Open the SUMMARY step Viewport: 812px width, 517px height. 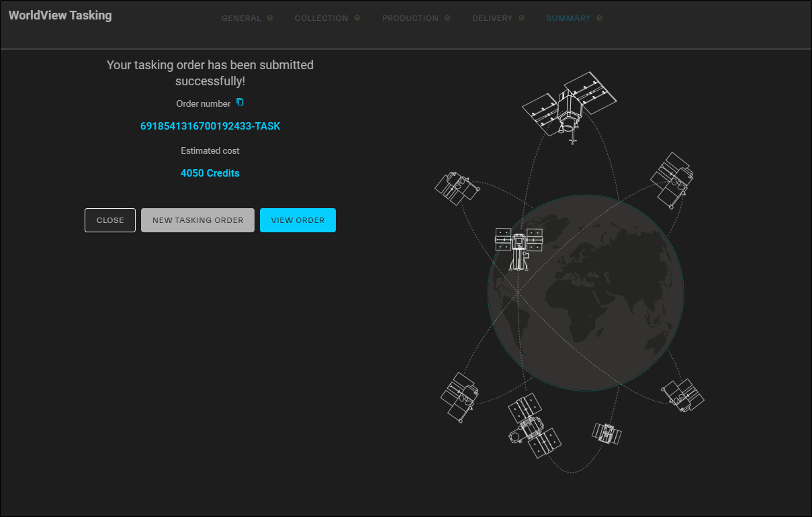(568, 18)
